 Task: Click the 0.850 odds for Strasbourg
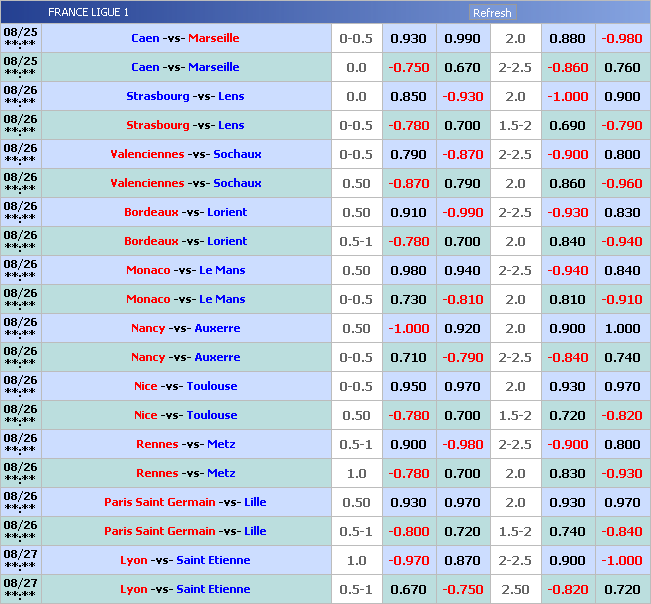point(408,97)
